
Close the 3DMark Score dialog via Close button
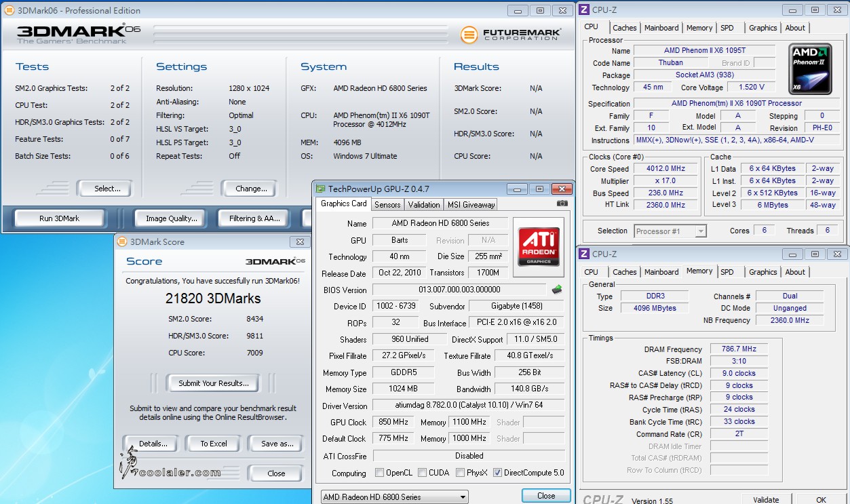276,473
